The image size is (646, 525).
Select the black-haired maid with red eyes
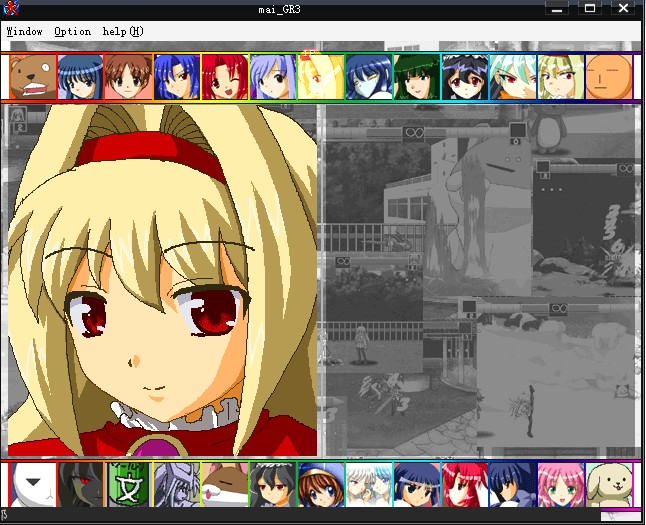click(272, 485)
